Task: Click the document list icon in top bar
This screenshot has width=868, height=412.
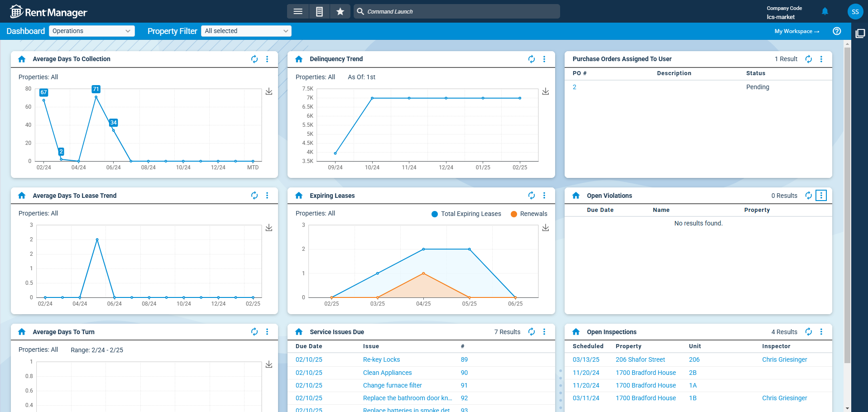Action: pyautogui.click(x=319, y=11)
